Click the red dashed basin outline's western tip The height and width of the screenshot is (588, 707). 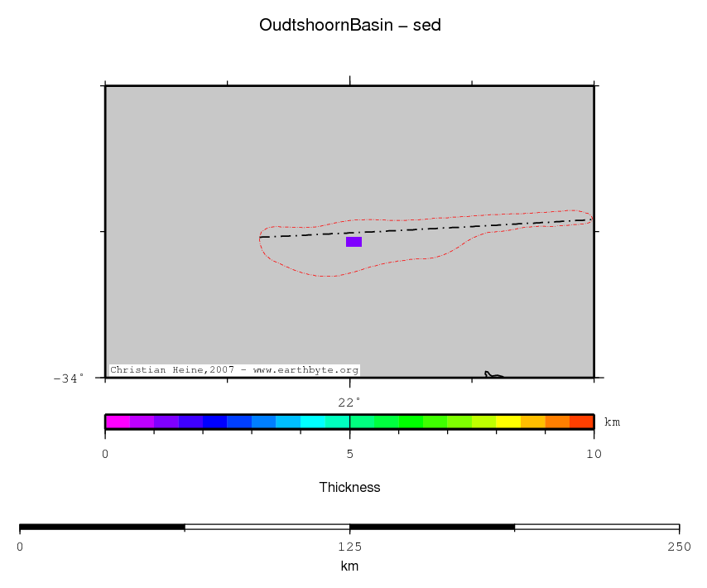click(x=260, y=238)
